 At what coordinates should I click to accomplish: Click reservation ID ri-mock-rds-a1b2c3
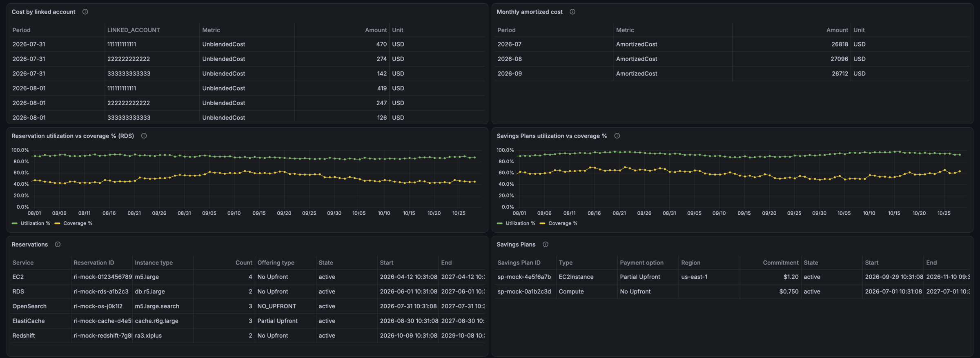coord(101,291)
